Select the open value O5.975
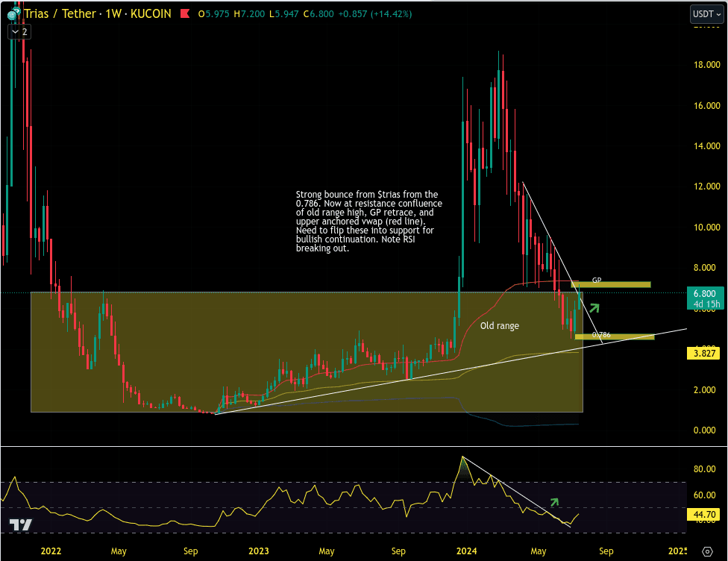 point(213,14)
